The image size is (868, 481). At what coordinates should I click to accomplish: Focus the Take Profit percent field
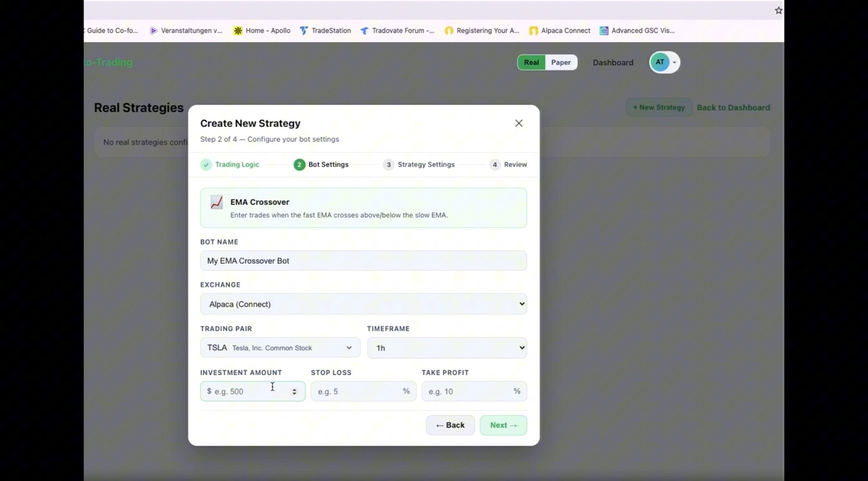[x=474, y=391]
